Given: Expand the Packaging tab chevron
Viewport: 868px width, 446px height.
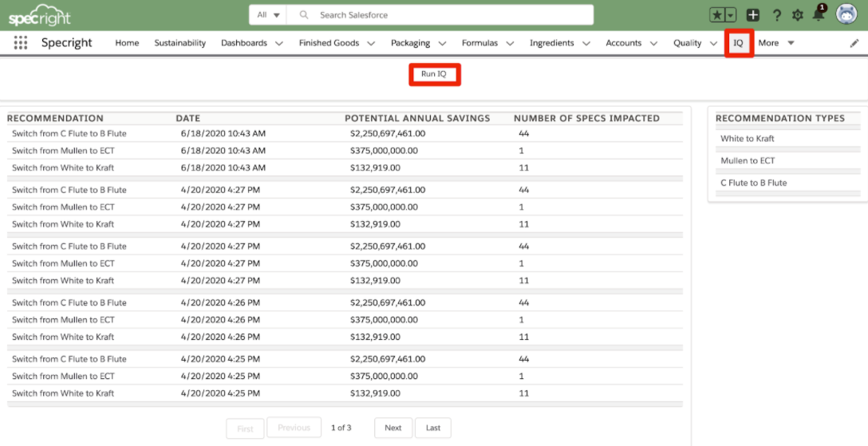Looking at the screenshot, I should (x=442, y=44).
